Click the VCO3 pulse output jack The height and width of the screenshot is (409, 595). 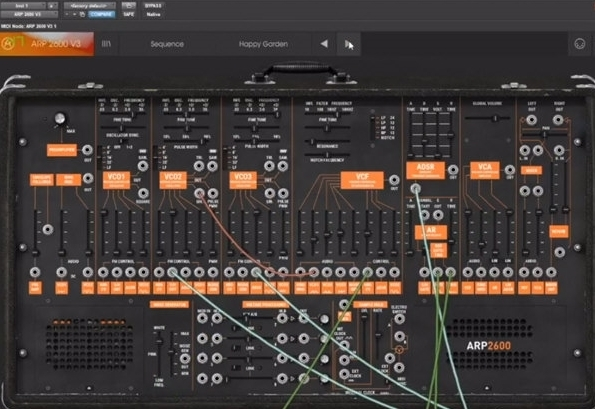pos(283,193)
